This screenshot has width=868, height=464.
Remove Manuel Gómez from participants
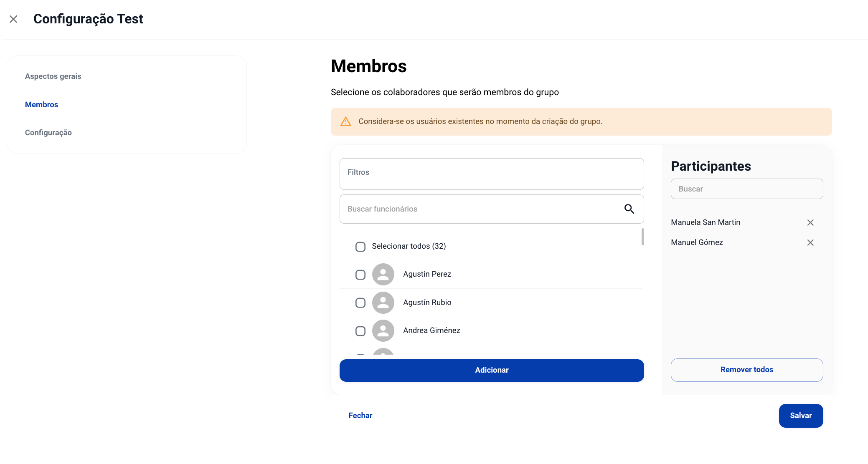(x=810, y=242)
